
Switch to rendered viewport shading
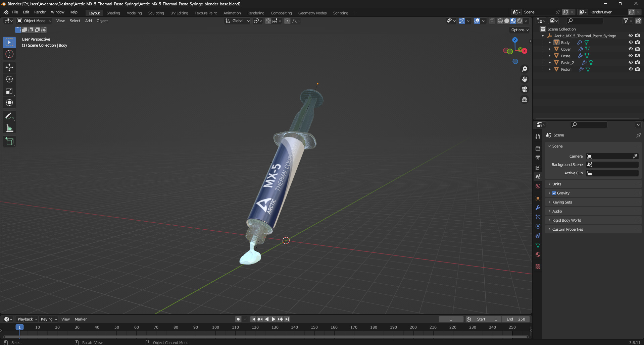(519, 21)
